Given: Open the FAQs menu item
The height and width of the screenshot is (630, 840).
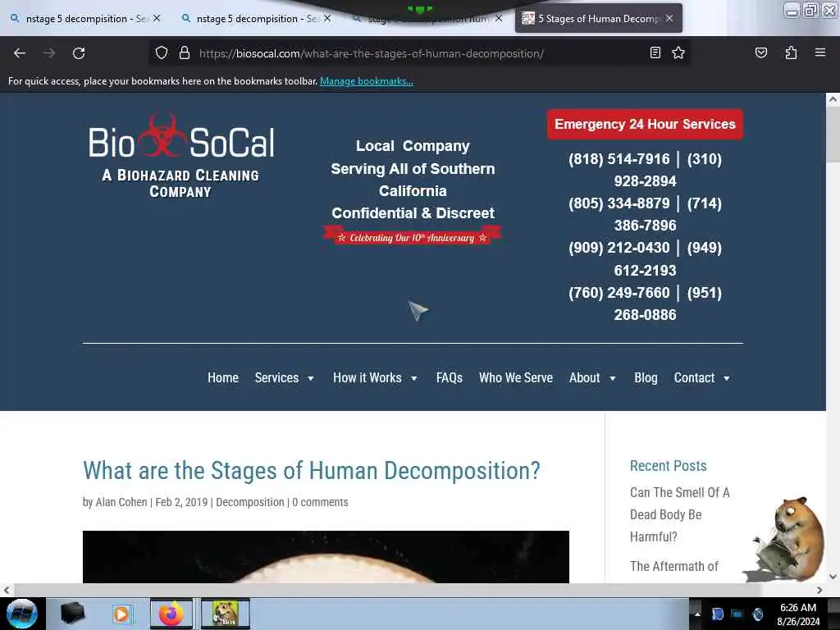Looking at the screenshot, I should coord(449,377).
